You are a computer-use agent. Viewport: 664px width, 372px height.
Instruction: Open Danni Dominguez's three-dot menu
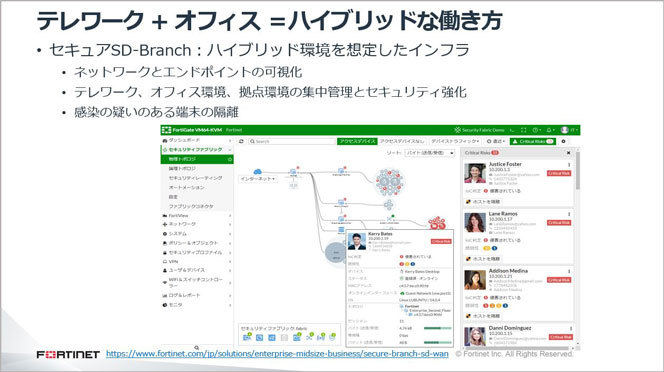tap(570, 328)
